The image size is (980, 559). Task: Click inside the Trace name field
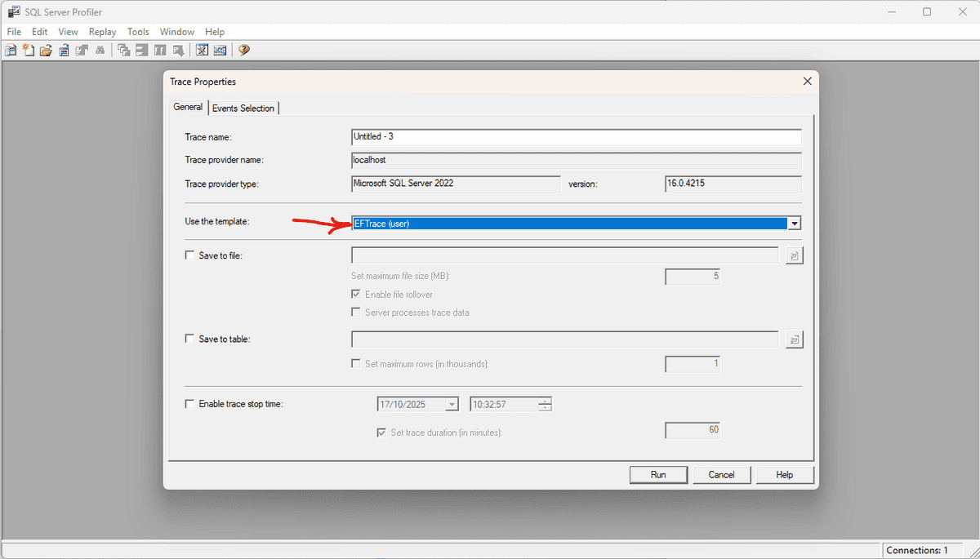tap(572, 136)
